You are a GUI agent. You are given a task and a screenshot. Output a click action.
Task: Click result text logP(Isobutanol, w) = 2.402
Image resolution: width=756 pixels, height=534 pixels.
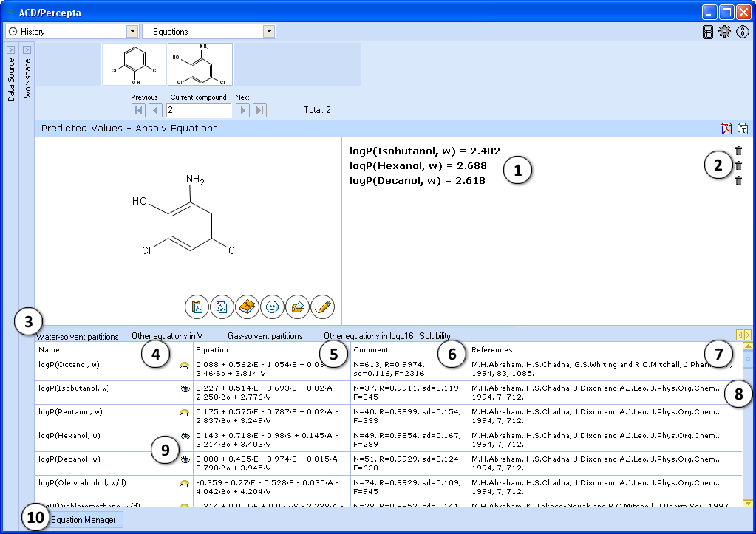pos(425,151)
